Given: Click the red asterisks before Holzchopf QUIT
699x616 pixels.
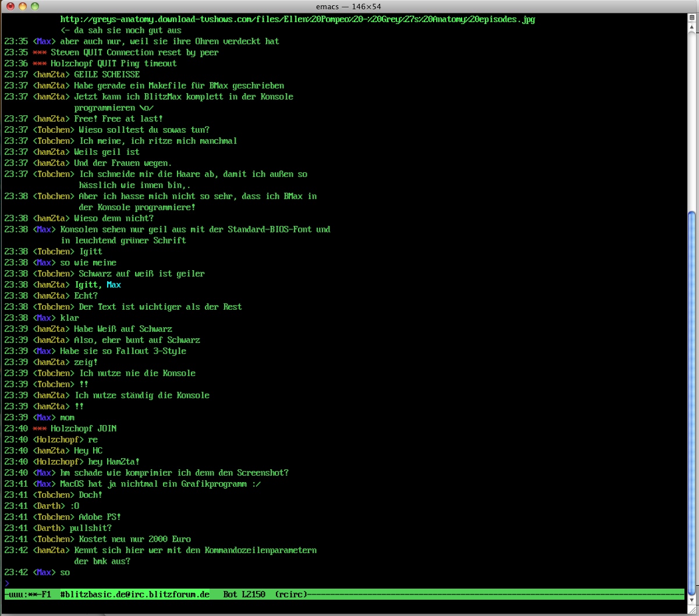Looking at the screenshot, I should (x=40, y=63).
